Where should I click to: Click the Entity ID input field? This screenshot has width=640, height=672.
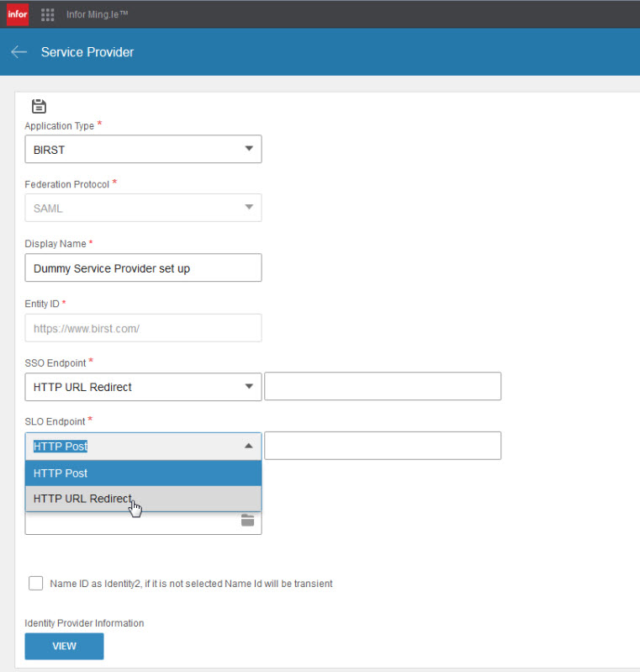pyautogui.click(x=143, y=328)
